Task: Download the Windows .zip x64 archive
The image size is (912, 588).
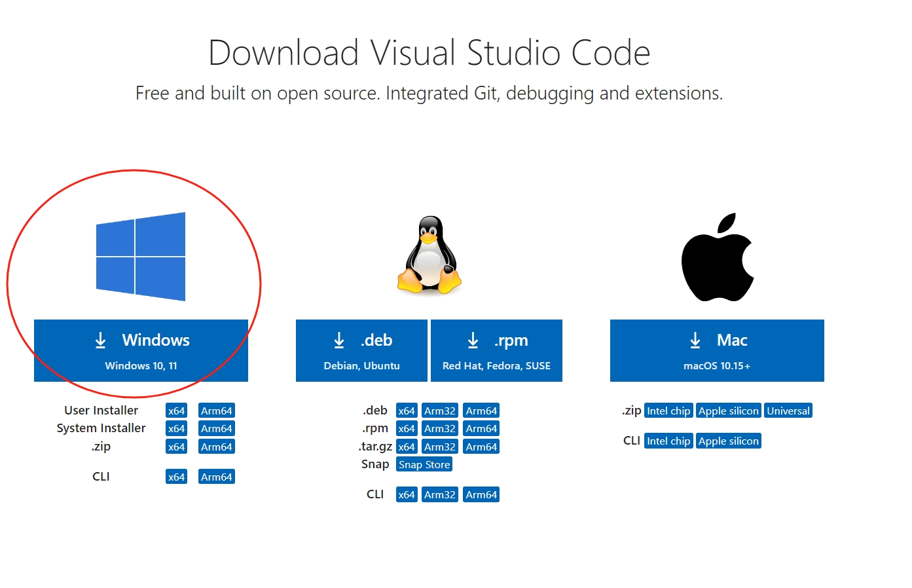Action: 176,447
